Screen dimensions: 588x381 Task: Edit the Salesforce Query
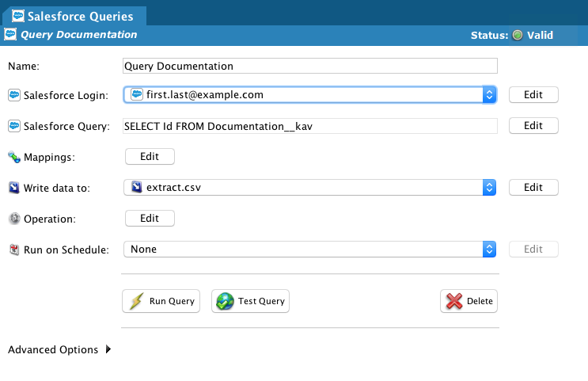pos(533,125)
